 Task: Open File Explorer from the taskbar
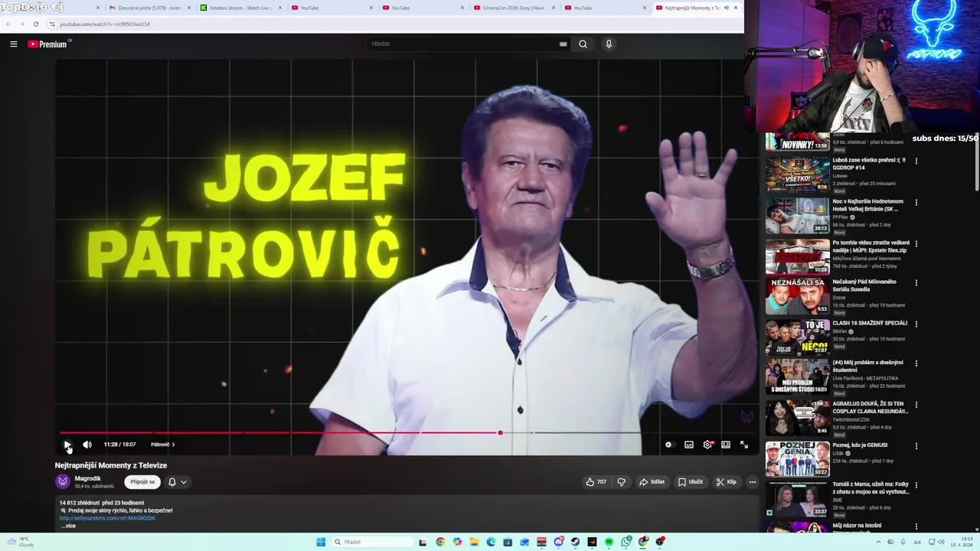point(474,542)
